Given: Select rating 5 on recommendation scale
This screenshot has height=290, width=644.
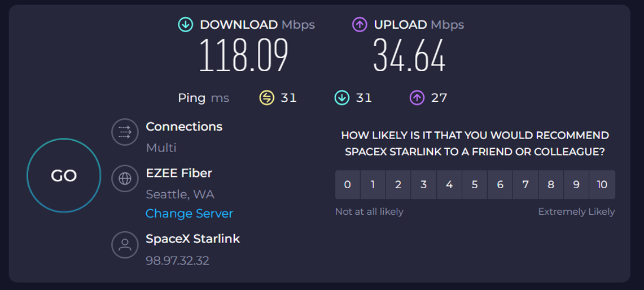Looking at the screenshot, I should [x=475, y=185].
